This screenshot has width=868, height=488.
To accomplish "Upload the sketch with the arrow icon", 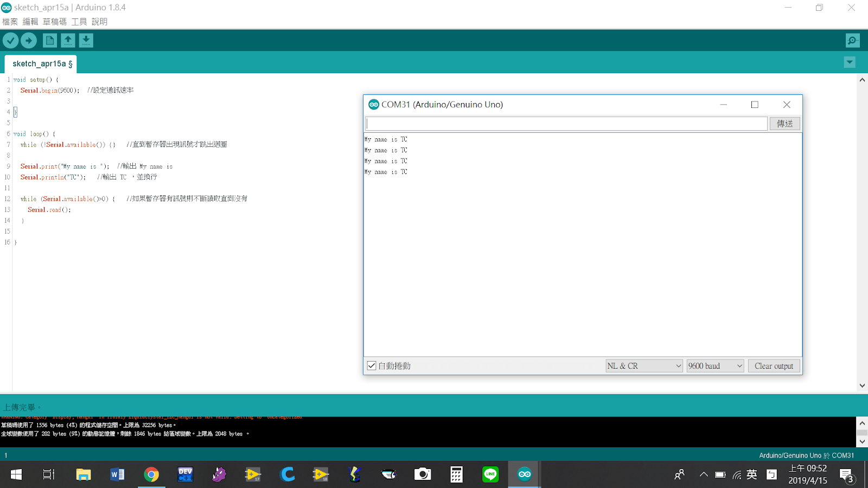I will [29, 41].
